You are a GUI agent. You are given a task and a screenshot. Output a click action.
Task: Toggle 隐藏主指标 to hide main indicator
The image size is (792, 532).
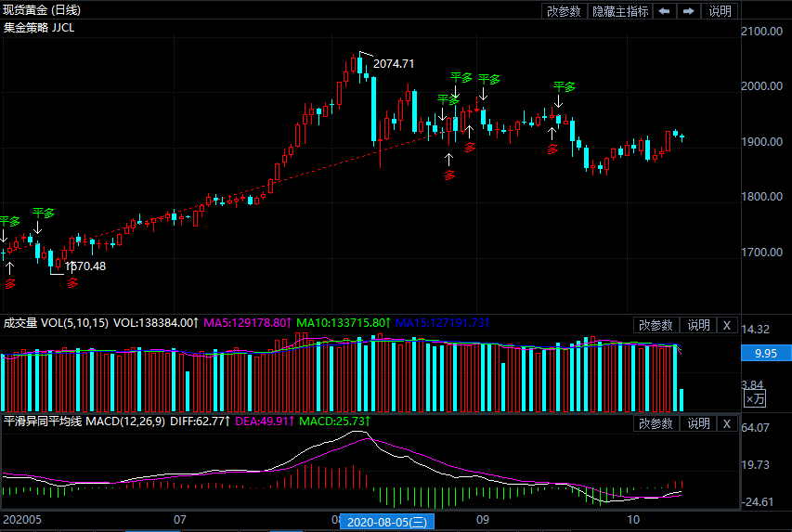pos(620,11)
